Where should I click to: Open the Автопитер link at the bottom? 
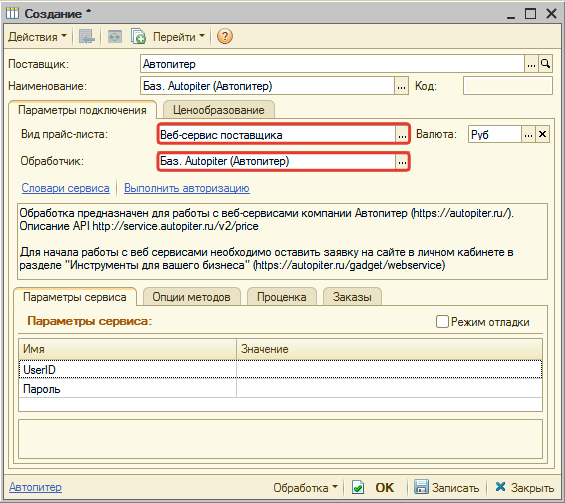tap(35, 487)
